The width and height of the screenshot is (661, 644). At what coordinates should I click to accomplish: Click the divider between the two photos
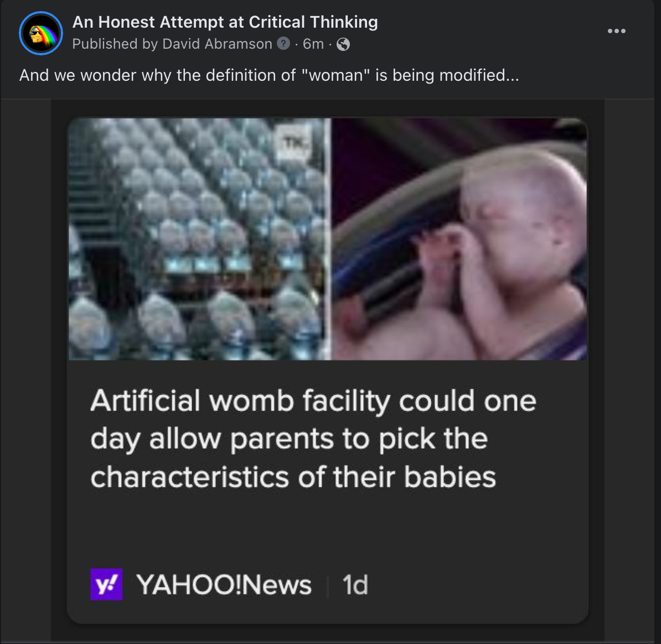coord(330,239)
